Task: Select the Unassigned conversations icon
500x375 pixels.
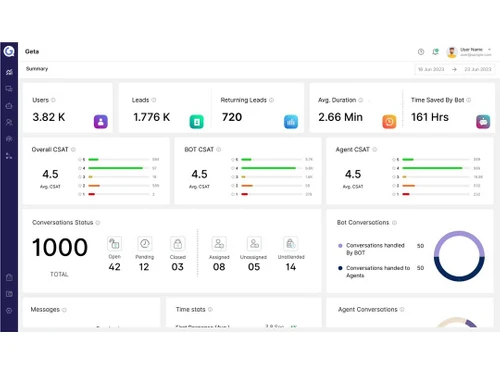Action: point(254,244)
